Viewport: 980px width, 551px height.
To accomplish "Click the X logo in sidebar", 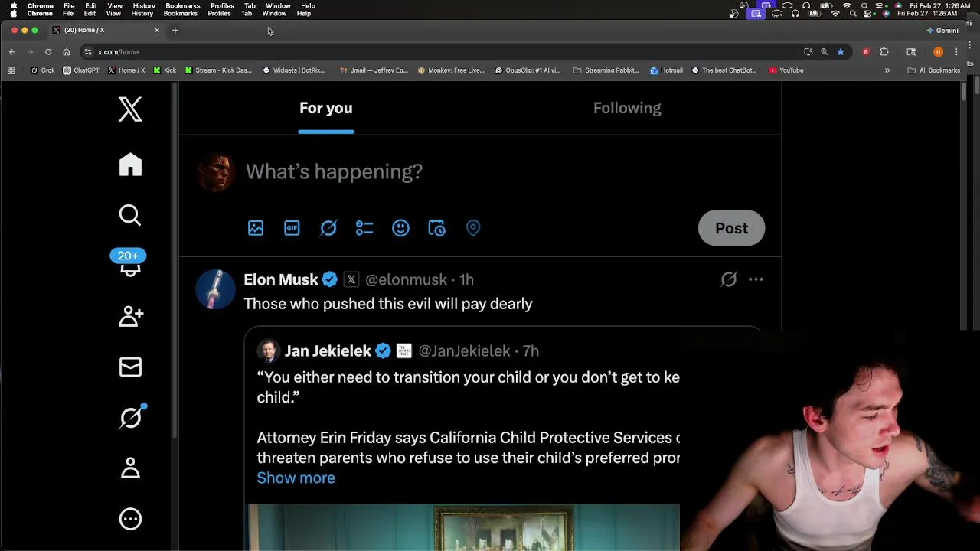I will [130, 109].
